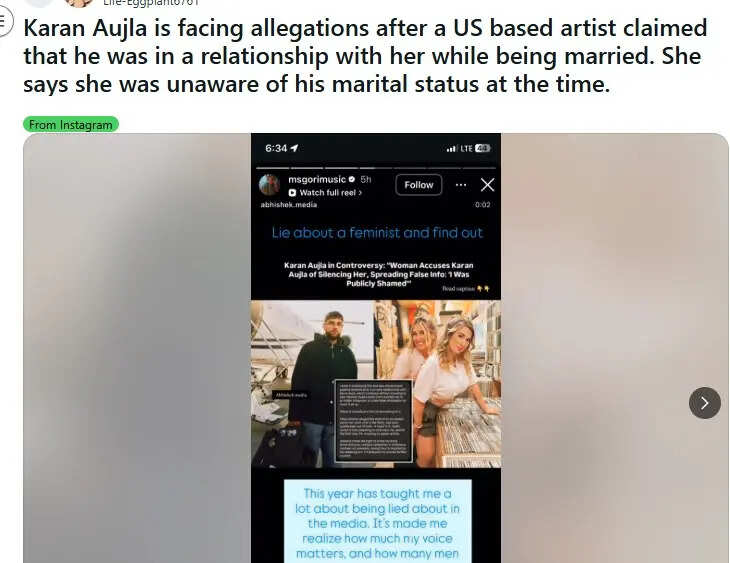This screenshot has height=563, width=730.
Task: Click the abhishek.media credit text
Action: point(289,205)
